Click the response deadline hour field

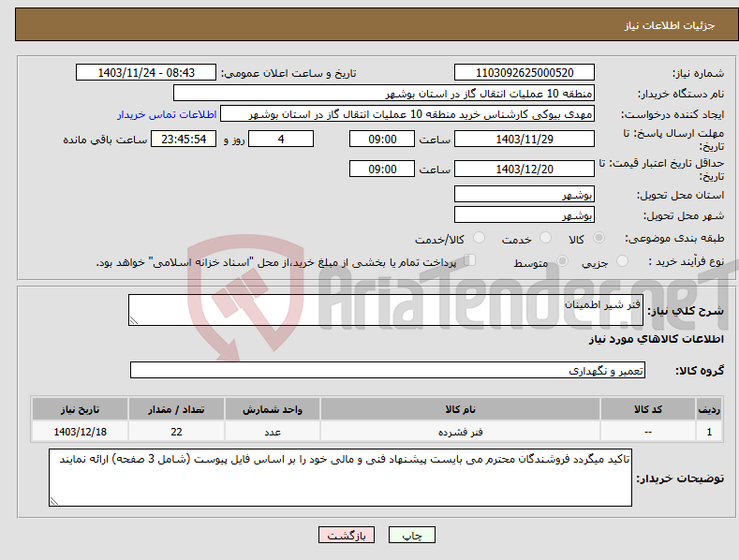pyautogui.click(x=382, y=139)
